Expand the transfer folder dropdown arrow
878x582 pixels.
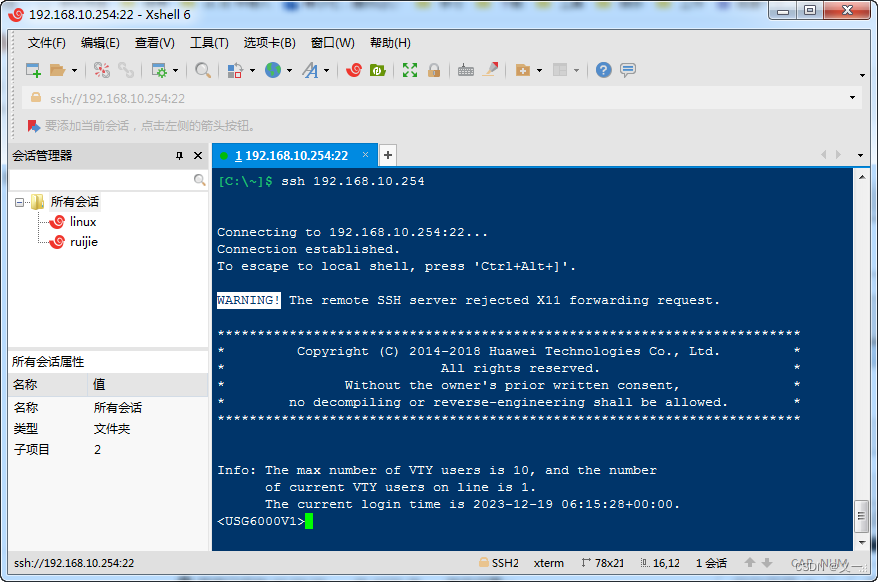pyautogui.click(x=539, y=71)
